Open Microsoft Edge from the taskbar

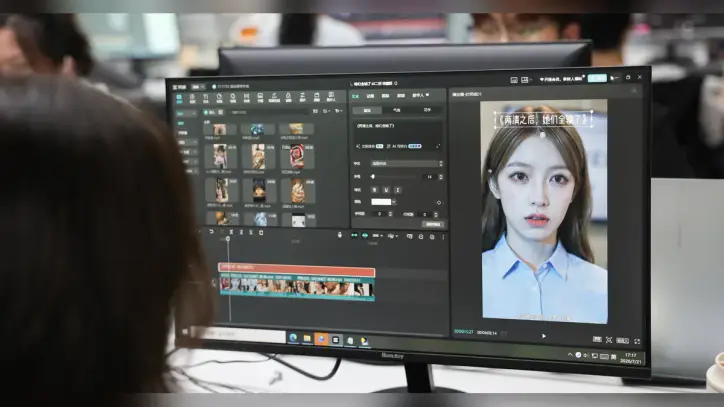pos(293,338)
